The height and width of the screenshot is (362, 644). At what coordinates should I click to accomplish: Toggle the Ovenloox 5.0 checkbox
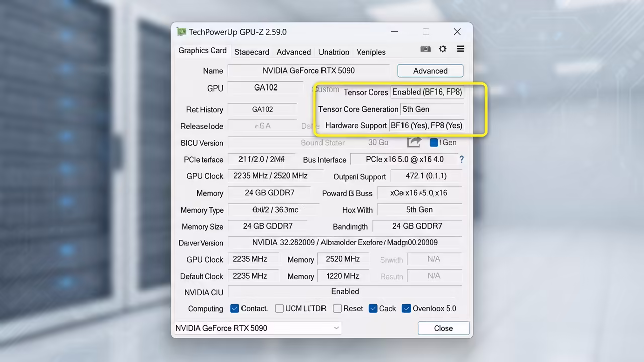tap(406, 308)
